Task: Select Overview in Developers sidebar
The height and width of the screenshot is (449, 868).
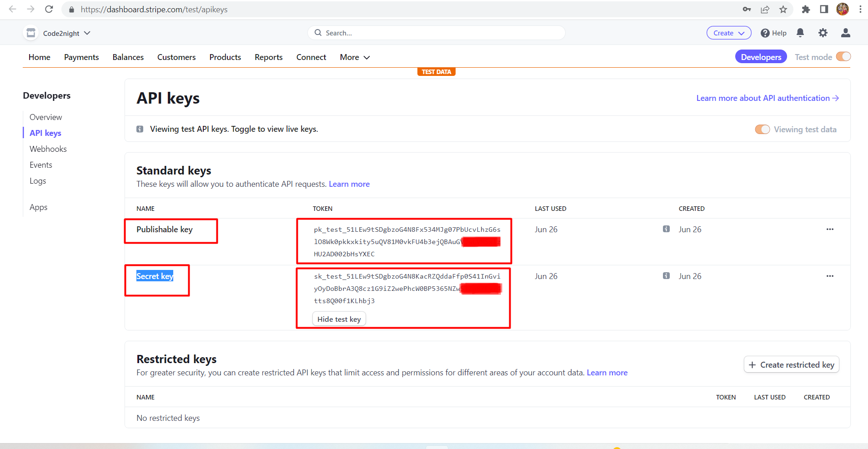Action: pos(46,117)
